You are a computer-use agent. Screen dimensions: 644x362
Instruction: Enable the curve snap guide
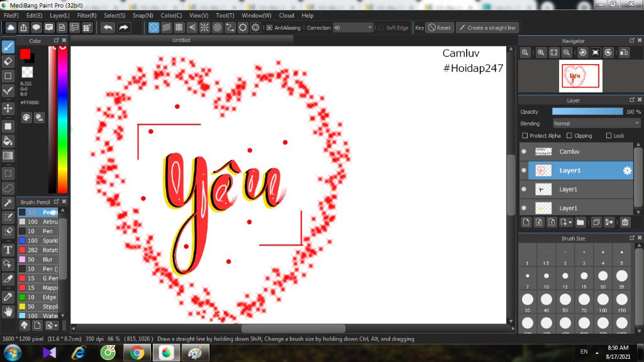(x=230, y=28)
